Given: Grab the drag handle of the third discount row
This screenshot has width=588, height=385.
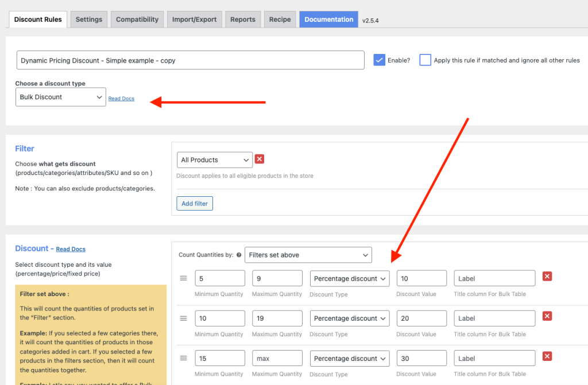Looking at the screenshot, I should click(x=184, y=358).
